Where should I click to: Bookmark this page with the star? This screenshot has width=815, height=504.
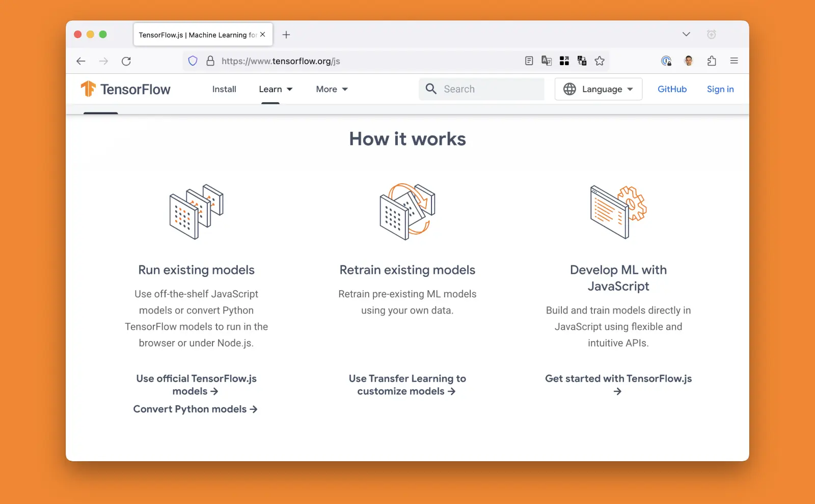[600, 61]
